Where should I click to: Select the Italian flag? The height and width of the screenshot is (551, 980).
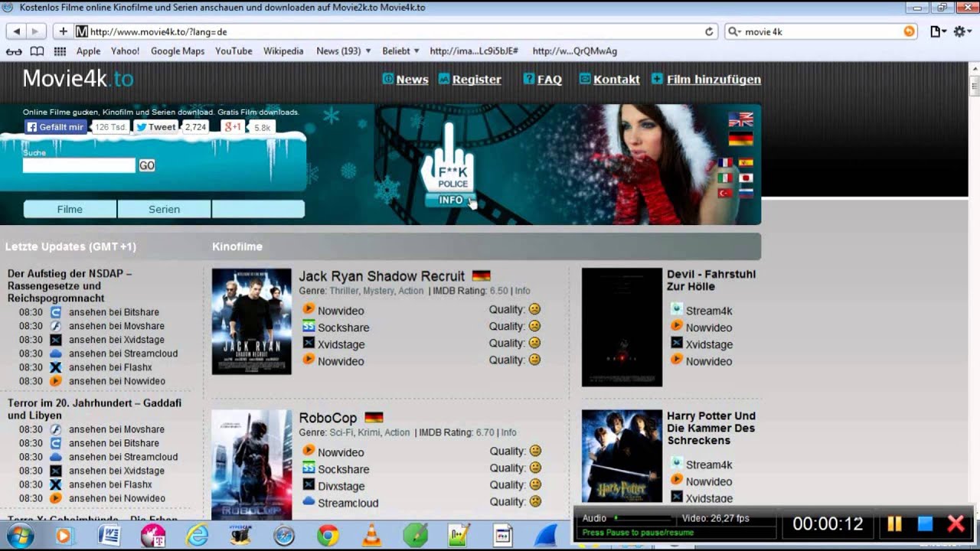click(x=725, y=178)
